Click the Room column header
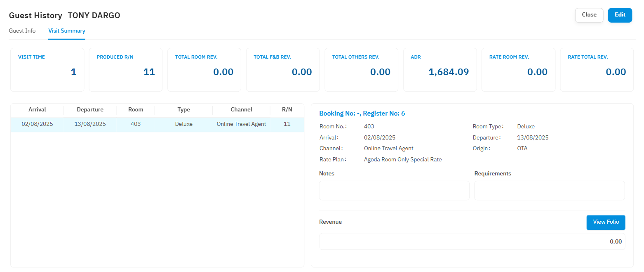The image size is (644, 272). point(136,110)
